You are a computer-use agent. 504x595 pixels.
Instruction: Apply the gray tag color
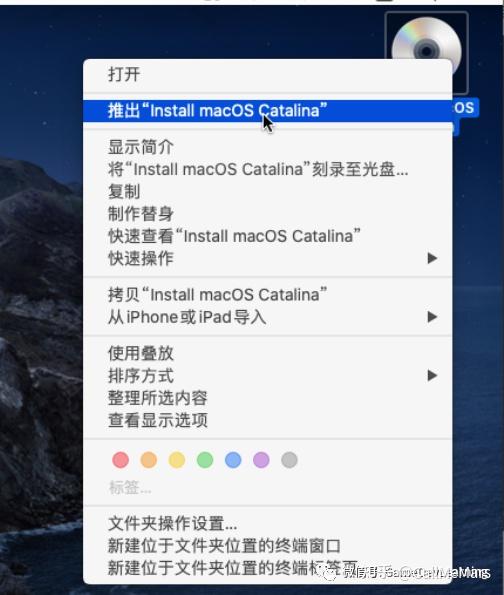(289, 460)
